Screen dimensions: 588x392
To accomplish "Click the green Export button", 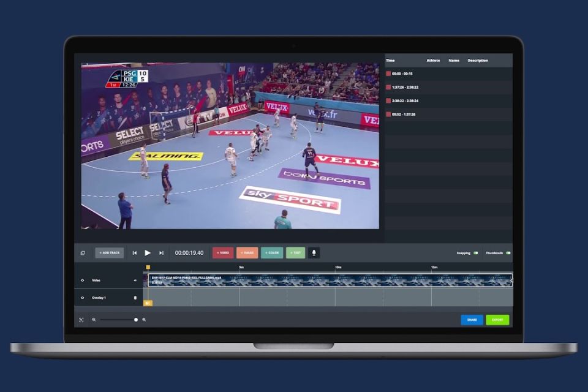I will [x=497, y=320].
